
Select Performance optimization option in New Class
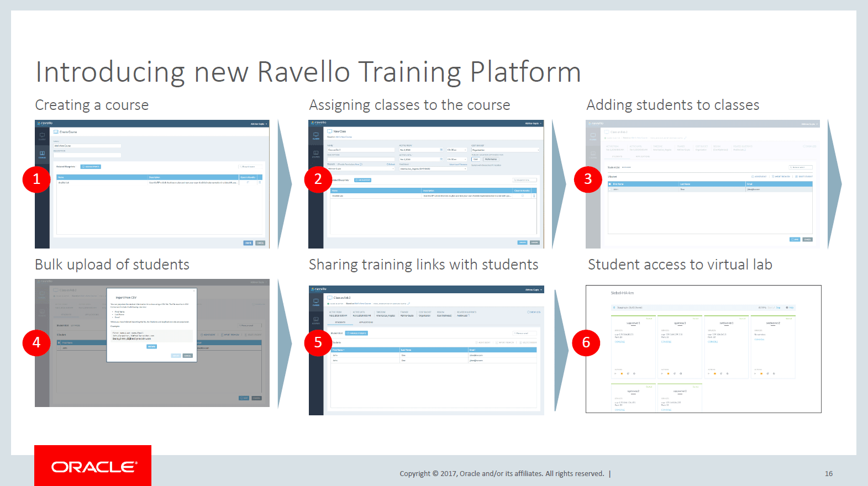point(491,159)
